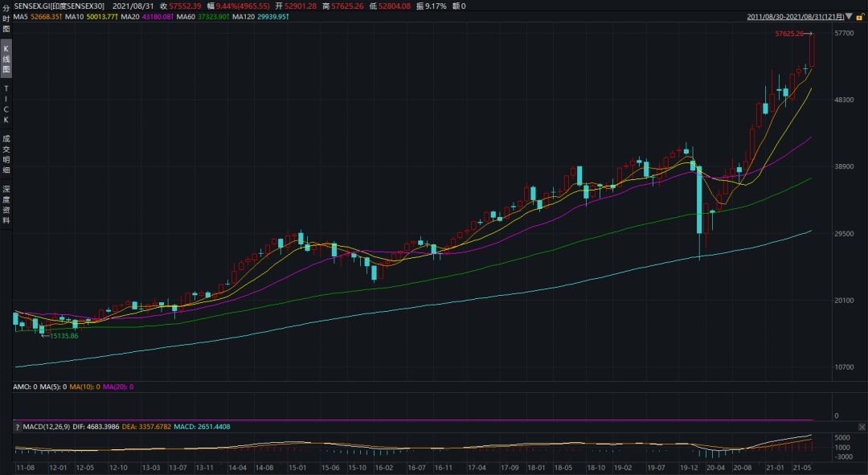Image resolution: width=868 pixels, height=475 pixels.
Task: Open the 深度资料 in-depth data tab
Action: tap(6, 204)
